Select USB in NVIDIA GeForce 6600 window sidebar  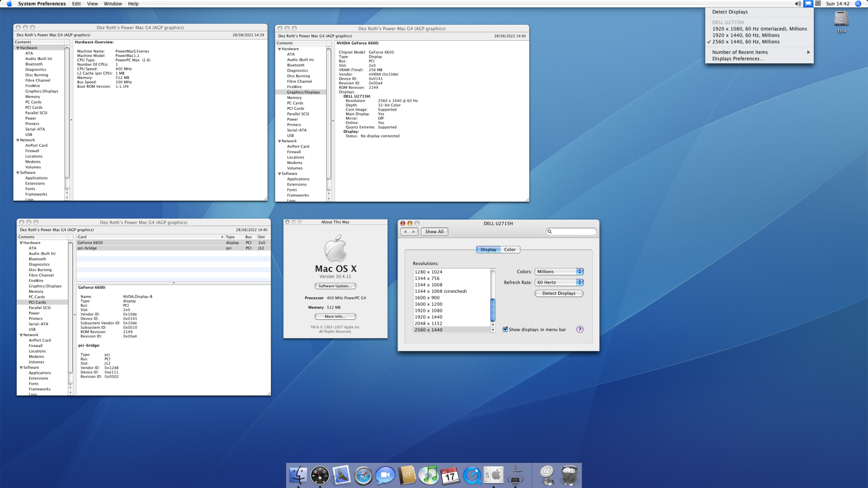[290, 136]
